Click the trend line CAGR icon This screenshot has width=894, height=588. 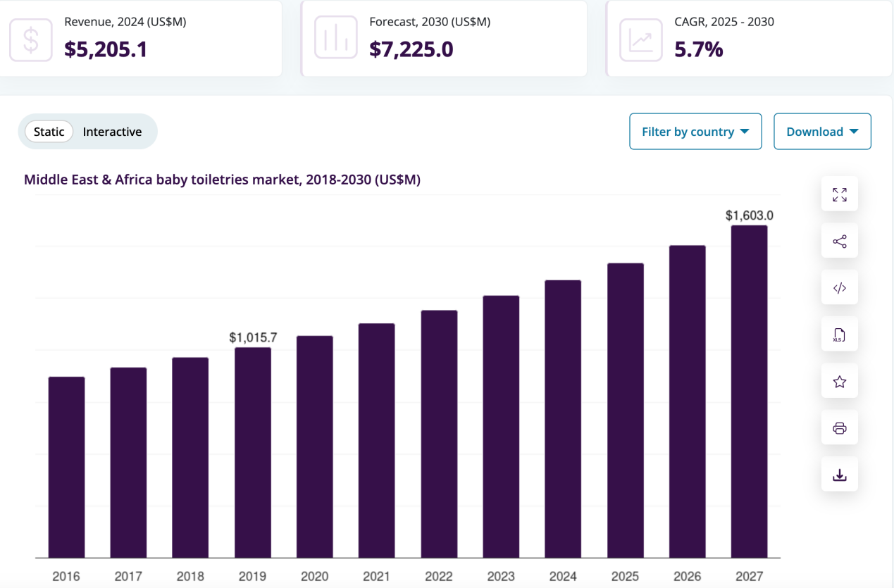tap(641, 39)
